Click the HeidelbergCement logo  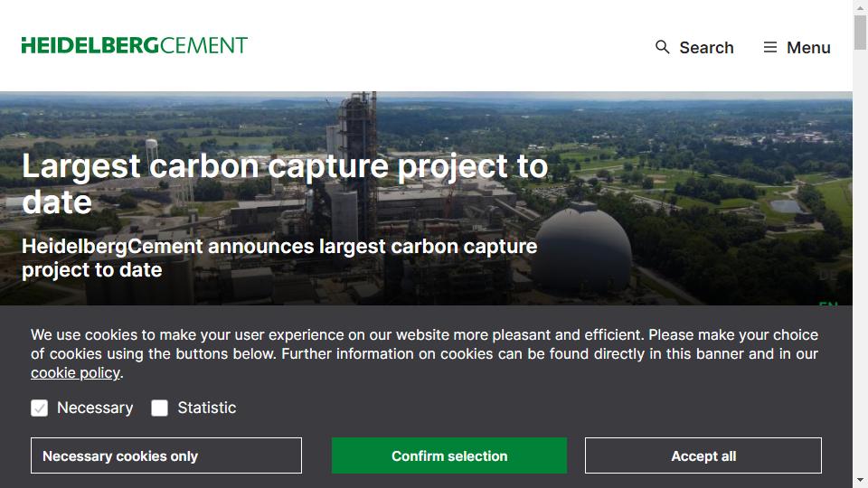[134, 45]
